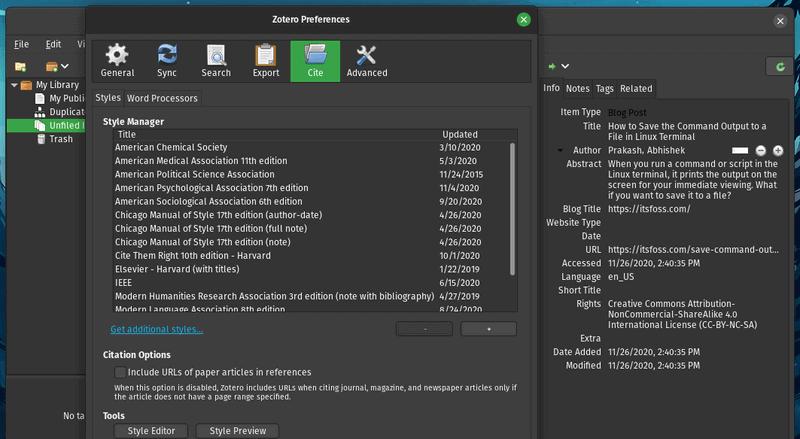Screen dimensions: 800x439
Task: Enable Include URLs of paper articles checkbox
Action: click(x=120, y=372)
